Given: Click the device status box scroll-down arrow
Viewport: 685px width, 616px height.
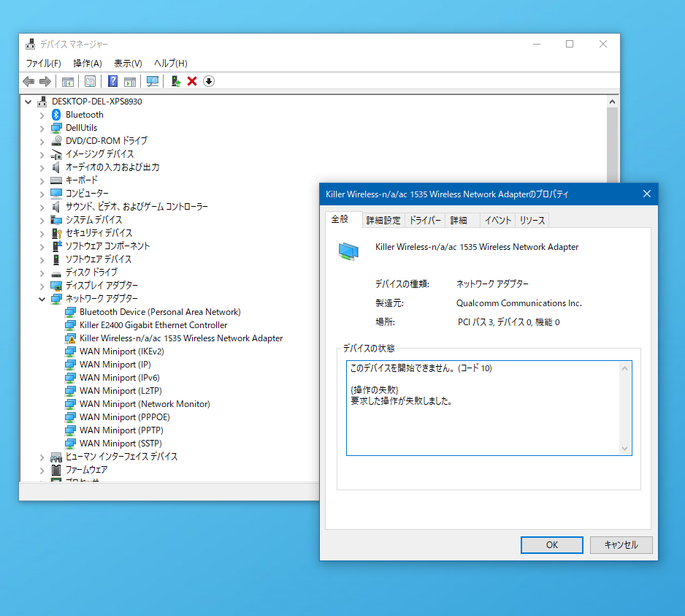Looking at the screenshot, I should click(624, 449).
